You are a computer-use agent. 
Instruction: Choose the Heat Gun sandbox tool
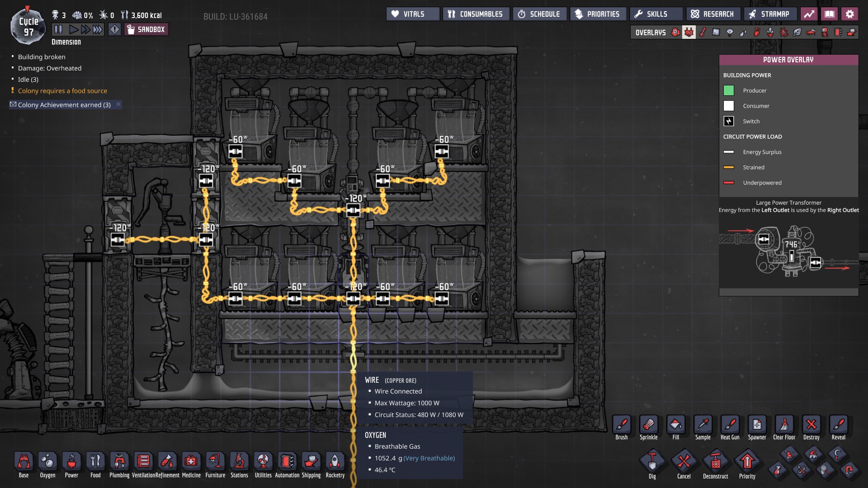tap(730, 425)
